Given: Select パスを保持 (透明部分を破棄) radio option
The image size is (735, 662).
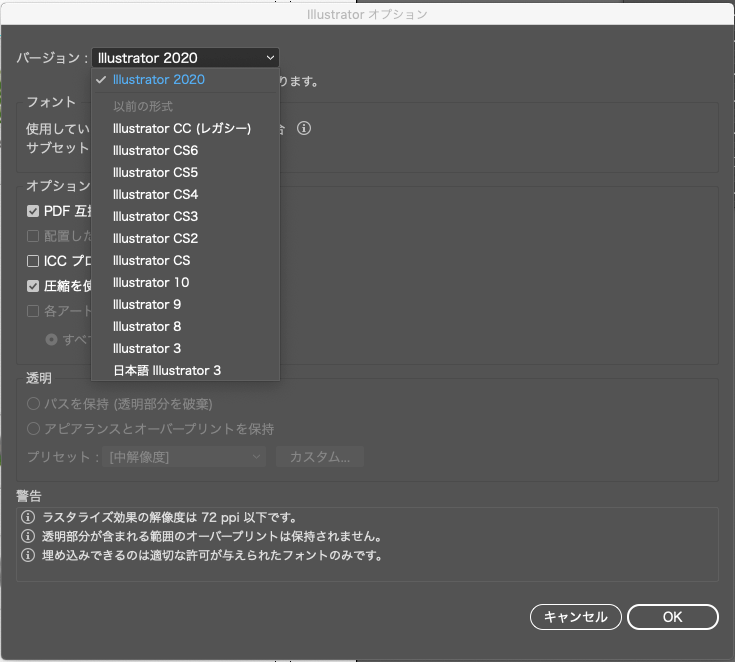Looking at the screenshot, I should 33,404.
